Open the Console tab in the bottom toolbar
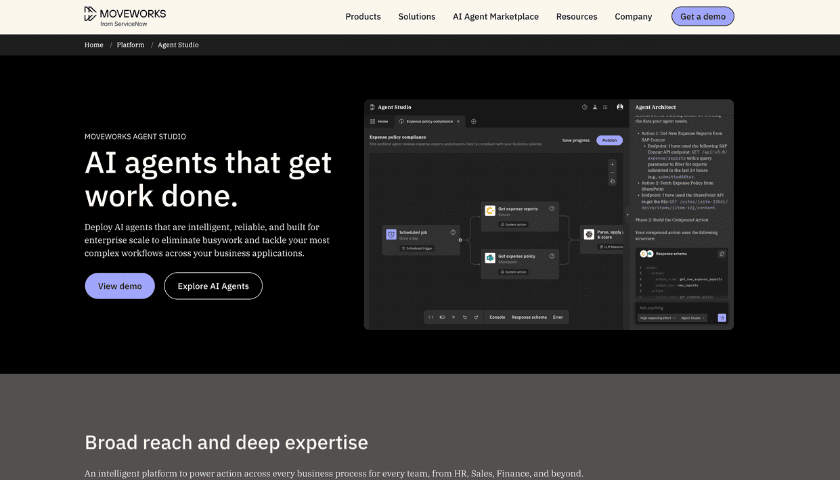This screenshot has height=480, width=840. coord(497,317)
